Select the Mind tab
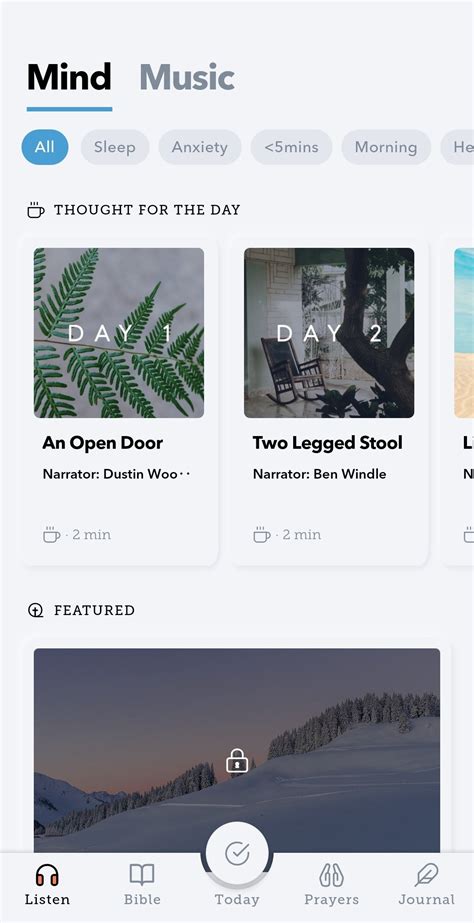Viewport: 474px width, 923px height. (x=69, y=78)
